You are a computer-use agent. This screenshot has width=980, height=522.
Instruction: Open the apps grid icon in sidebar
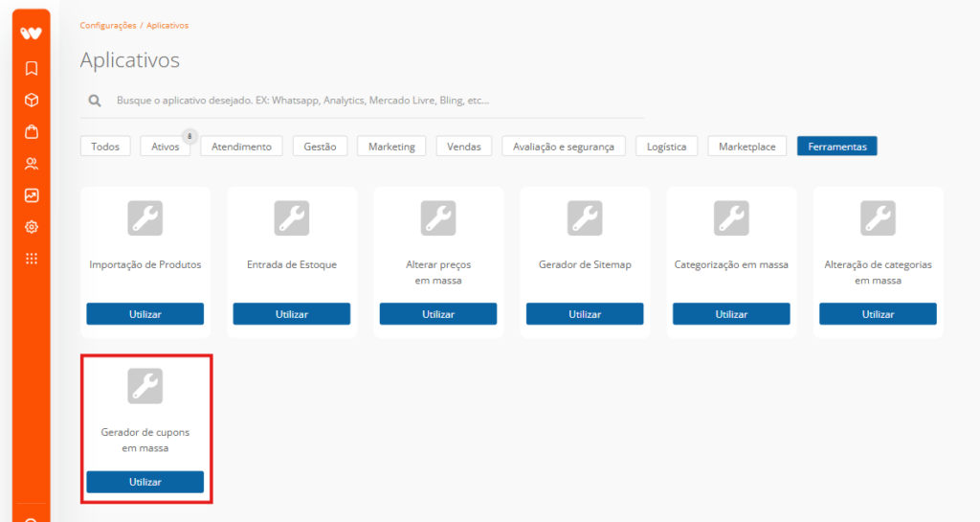click(x=32, y=259)
